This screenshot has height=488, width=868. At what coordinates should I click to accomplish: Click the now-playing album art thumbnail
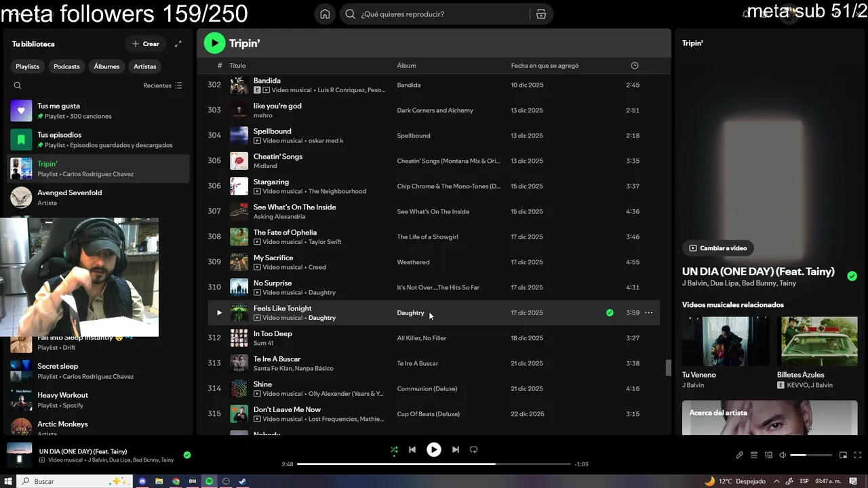(x=19, y=455)
